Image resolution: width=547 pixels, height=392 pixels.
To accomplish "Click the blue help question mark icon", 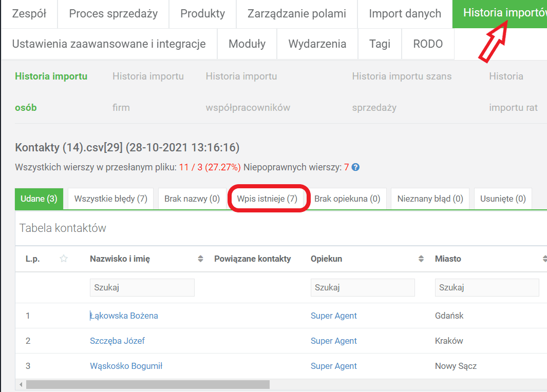I will click(355, 167).
